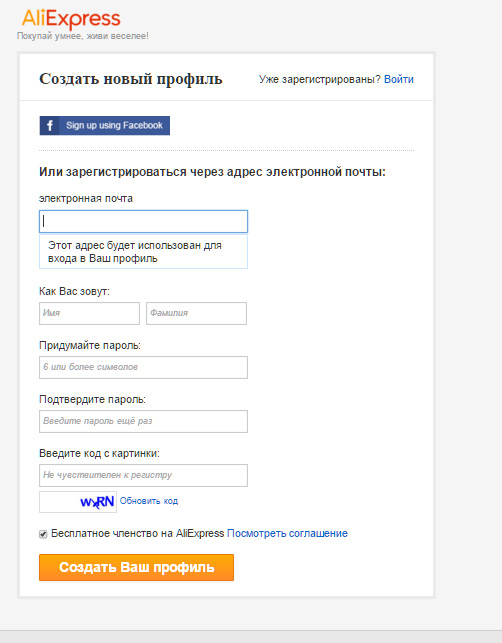The height and width of the screenshot is (643, 502).
Task: Click the 'Бесплатное членство на AliExpress' label
Action: [x=137, y=533]
